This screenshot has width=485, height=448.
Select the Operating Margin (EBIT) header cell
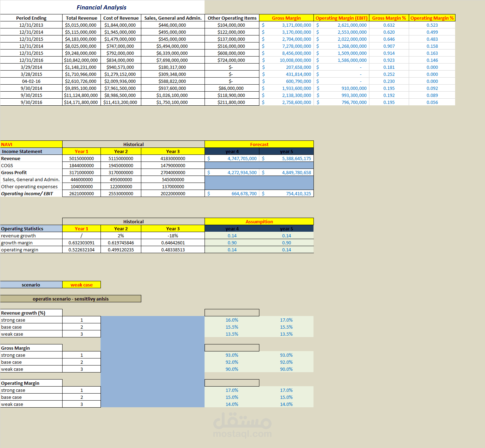(341, 18)
